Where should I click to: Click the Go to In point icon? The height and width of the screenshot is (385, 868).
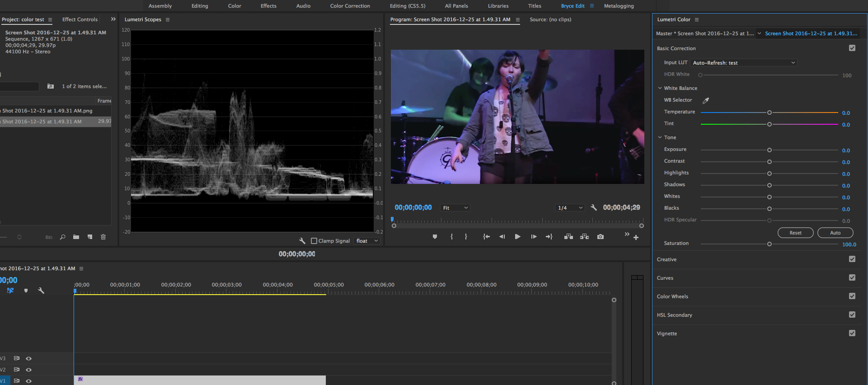(486, 237)
